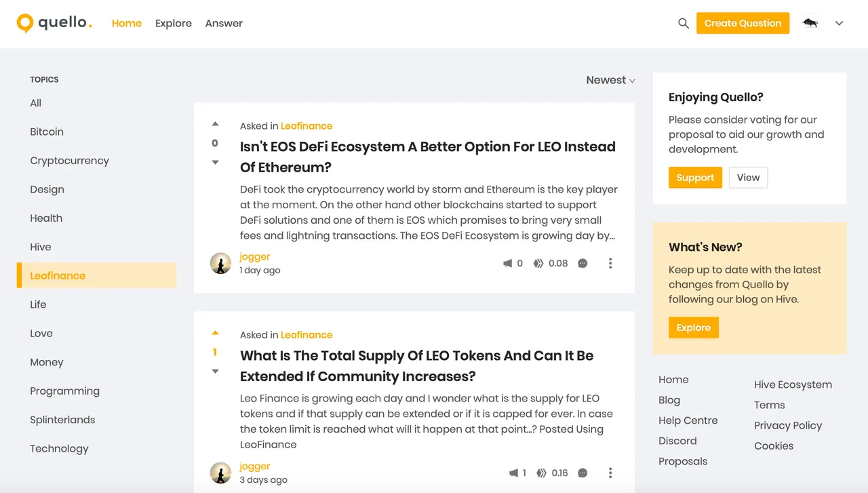
Task: Open jogger's avatar on the LEO Tokens post
Action: [220, 473]
